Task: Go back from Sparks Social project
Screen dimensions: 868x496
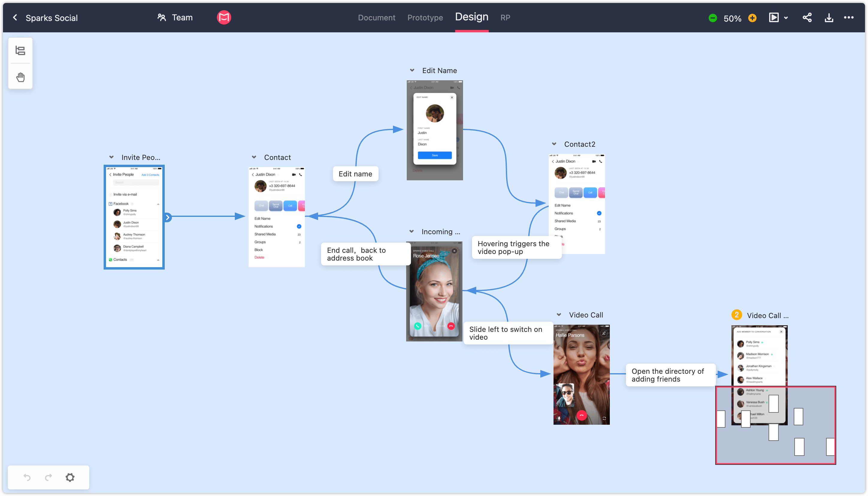Action: (15, 18)
